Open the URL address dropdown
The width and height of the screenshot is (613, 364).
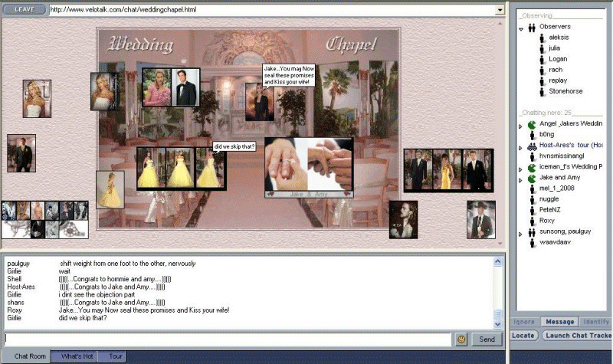tap(500, 10)
